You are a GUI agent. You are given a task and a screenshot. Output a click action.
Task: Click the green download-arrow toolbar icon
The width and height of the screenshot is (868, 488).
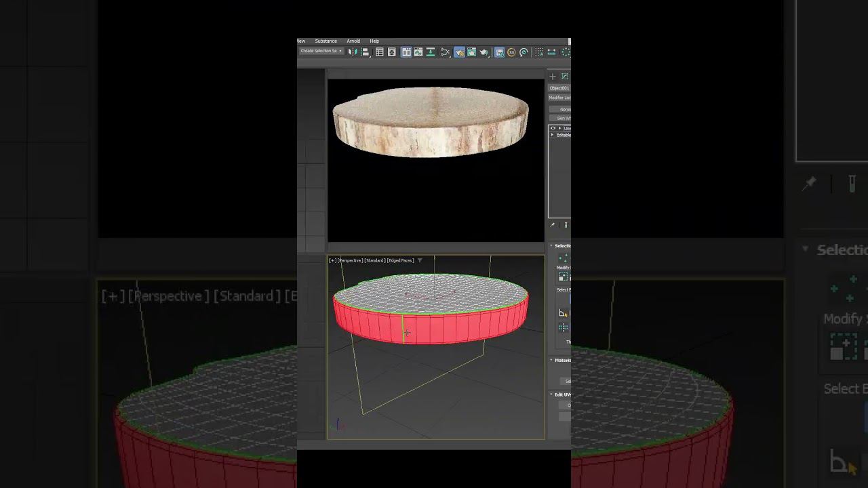coord(431,52)
